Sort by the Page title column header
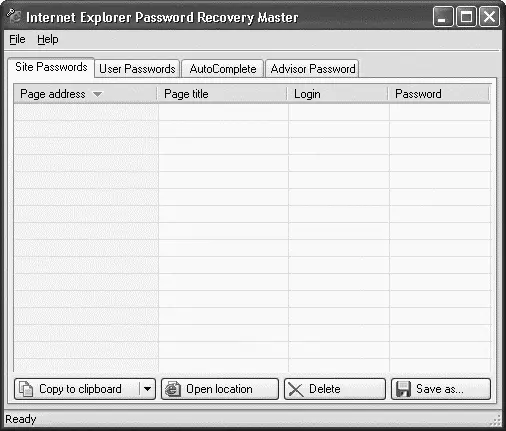506x431 pixels. [223, 94]
